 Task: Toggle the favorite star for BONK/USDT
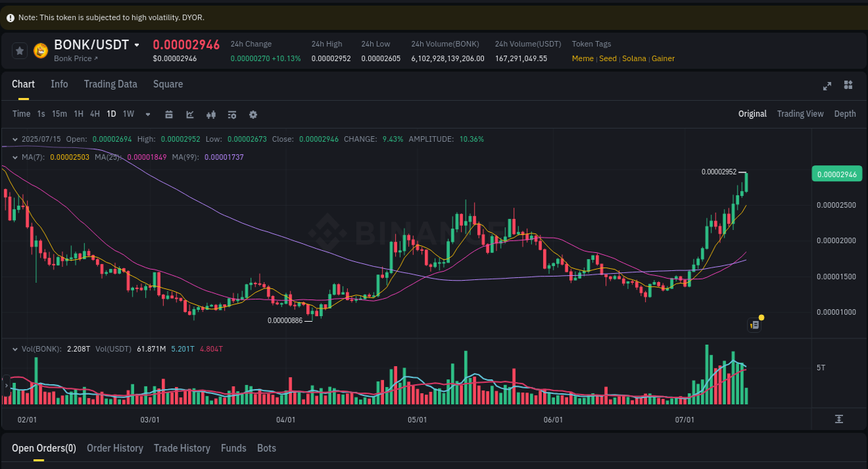tap(19, 50)
